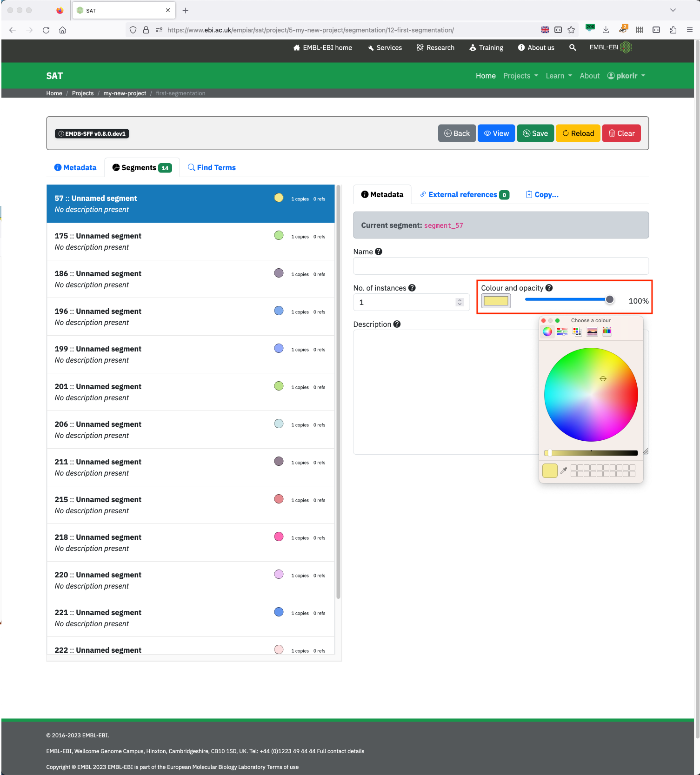Click the Description help icon

(x=397, y=324)
